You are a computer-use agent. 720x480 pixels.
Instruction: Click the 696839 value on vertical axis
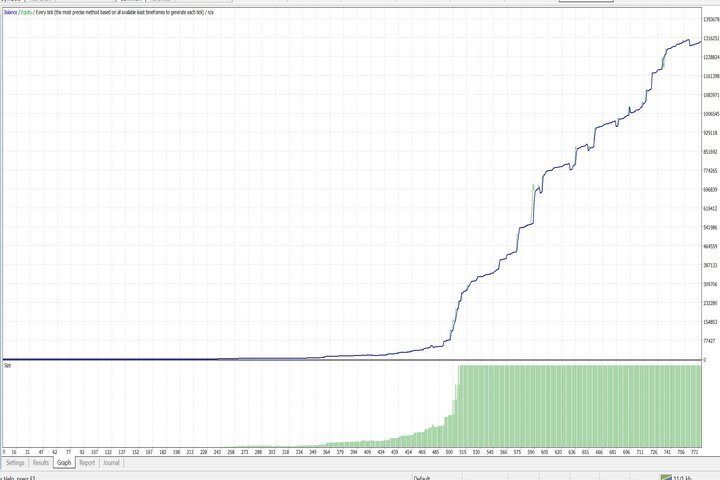(710, 189)
